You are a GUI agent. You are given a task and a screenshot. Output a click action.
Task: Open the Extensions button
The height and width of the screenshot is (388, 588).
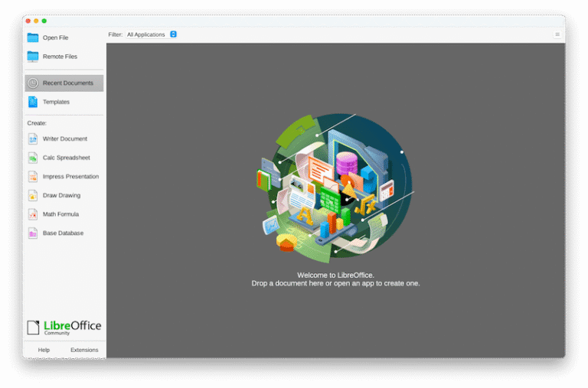click(84, 350)
